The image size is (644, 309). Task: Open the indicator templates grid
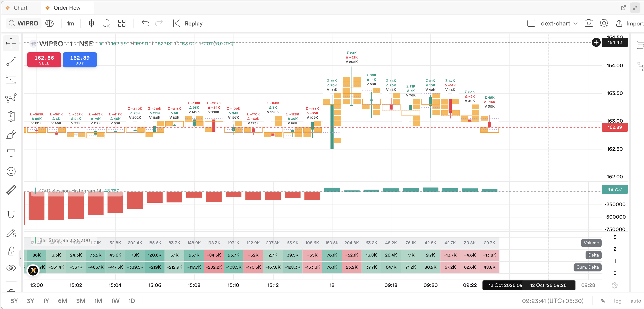point(122,23)
